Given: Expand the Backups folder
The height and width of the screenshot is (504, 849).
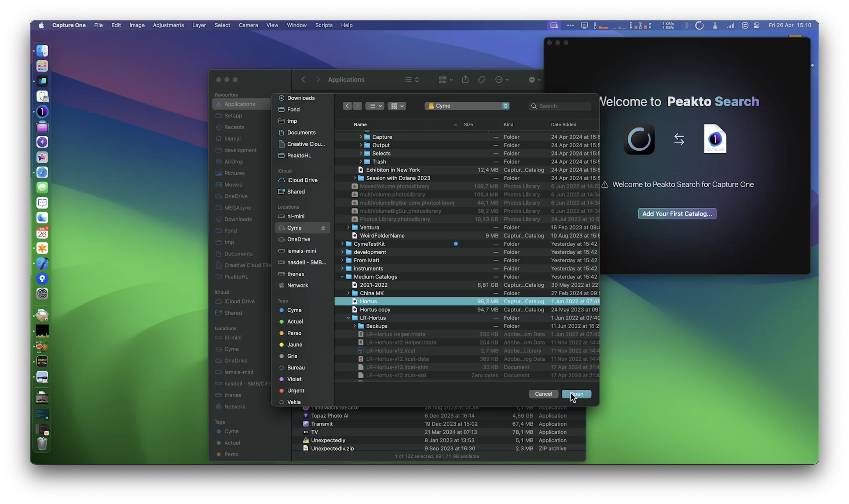Looking at the screenshot, I should coord(354,326).
